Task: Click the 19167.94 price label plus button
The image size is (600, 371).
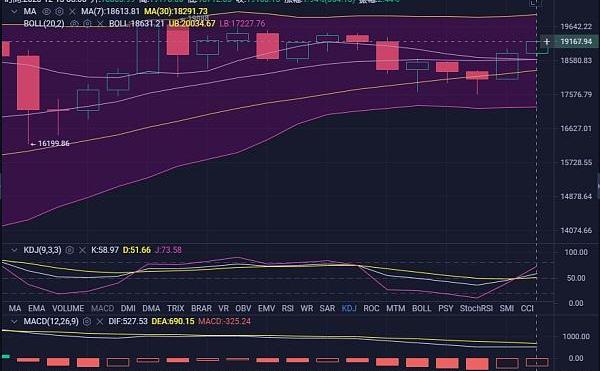Action: [547, 41]
